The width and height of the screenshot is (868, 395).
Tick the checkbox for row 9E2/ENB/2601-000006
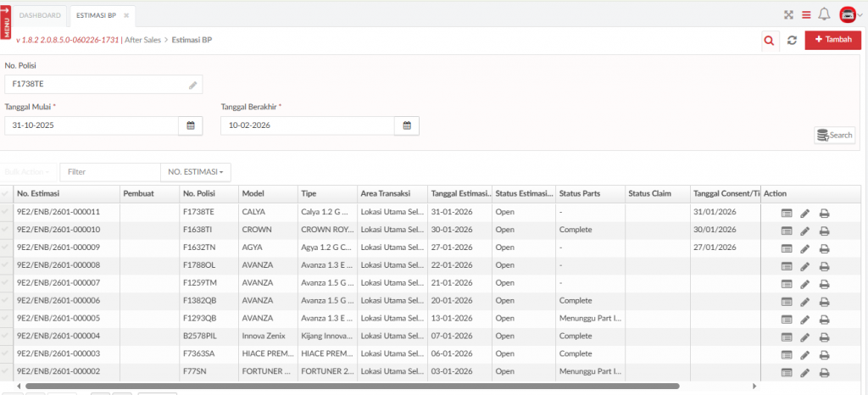[7, 301]
